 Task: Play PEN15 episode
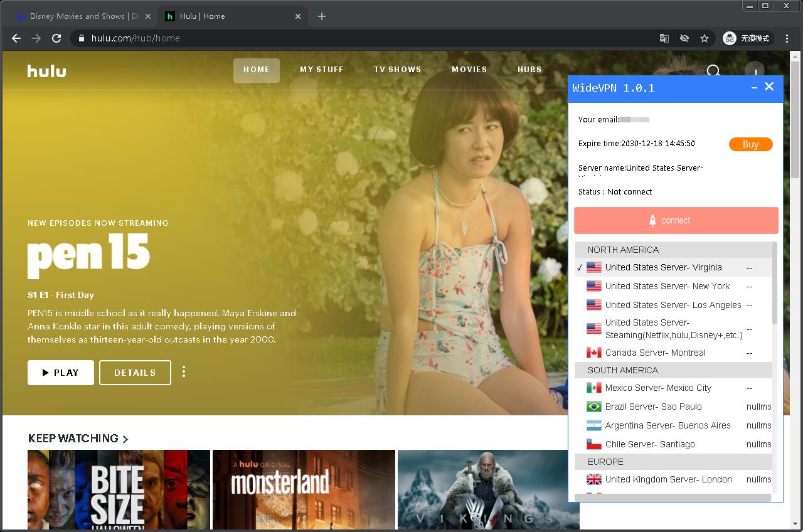pos(61,373)
